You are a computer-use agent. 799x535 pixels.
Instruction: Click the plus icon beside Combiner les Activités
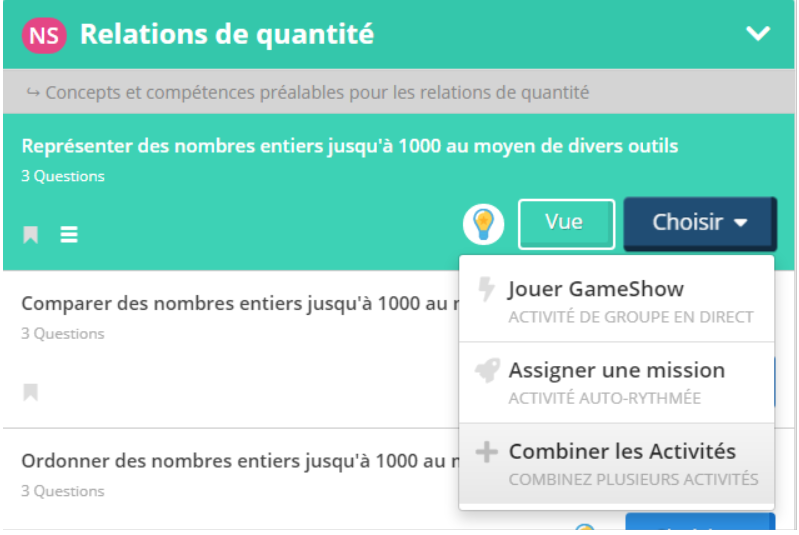[486, 452]
